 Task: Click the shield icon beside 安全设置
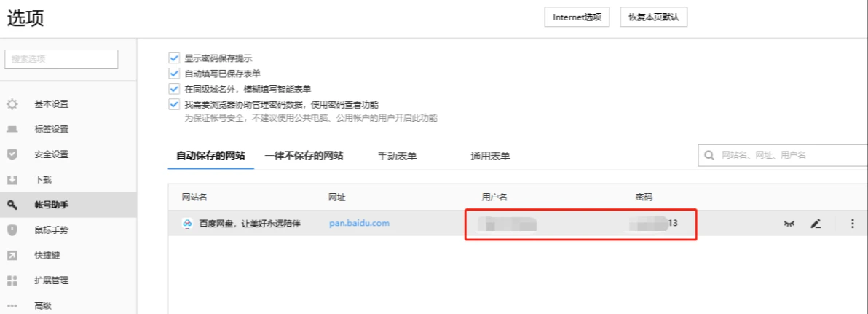[12, 154]
